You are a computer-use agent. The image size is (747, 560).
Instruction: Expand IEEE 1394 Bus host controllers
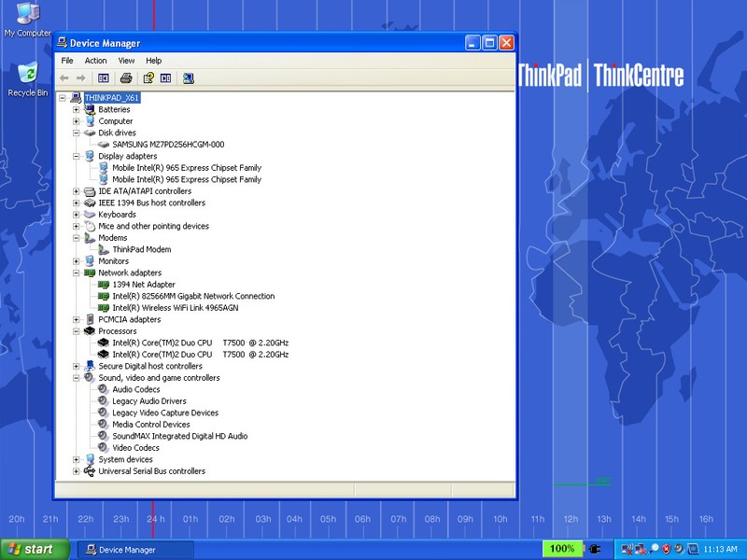[x=77, y=203]
